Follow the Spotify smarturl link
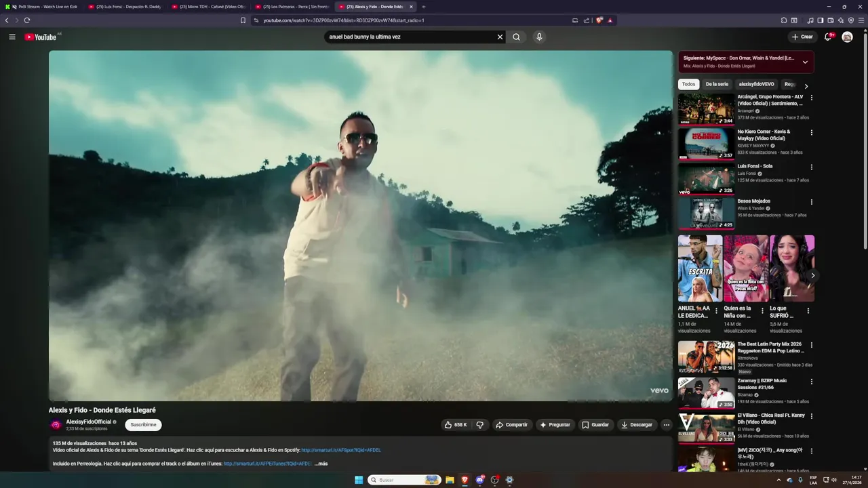Screen dimensions: 868x488 (x=341, y=450)
